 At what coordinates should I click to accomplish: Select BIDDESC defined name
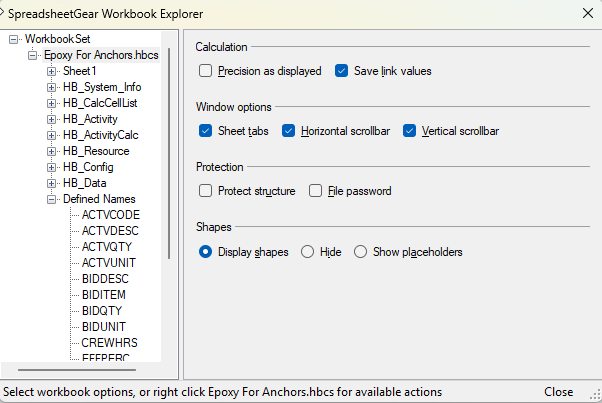click(105, 279)
